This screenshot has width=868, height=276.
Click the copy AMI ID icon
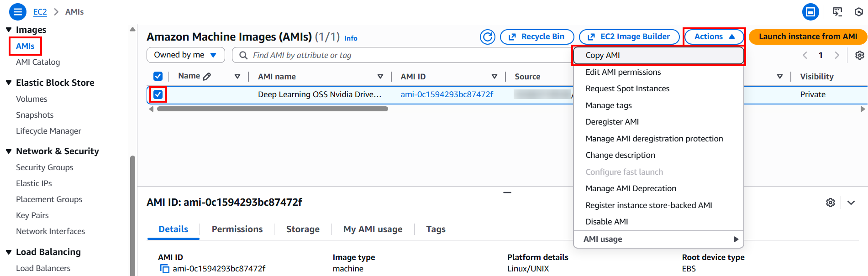point(164,269)
